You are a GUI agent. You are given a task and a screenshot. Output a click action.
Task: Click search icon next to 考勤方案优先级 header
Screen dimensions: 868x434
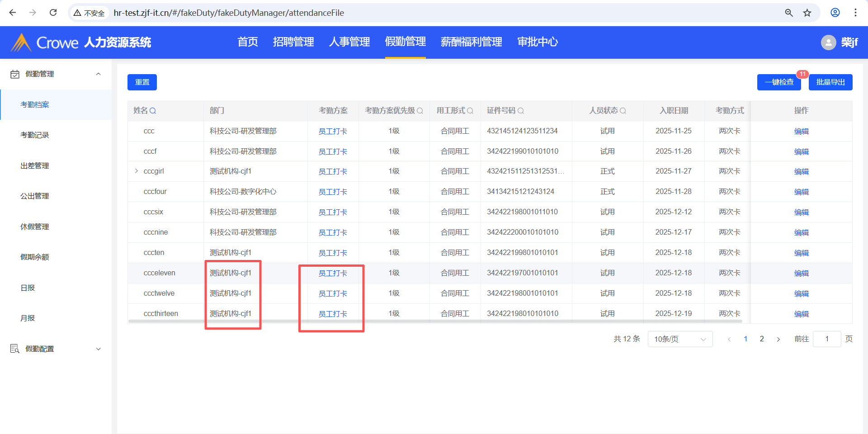point(420,111)
